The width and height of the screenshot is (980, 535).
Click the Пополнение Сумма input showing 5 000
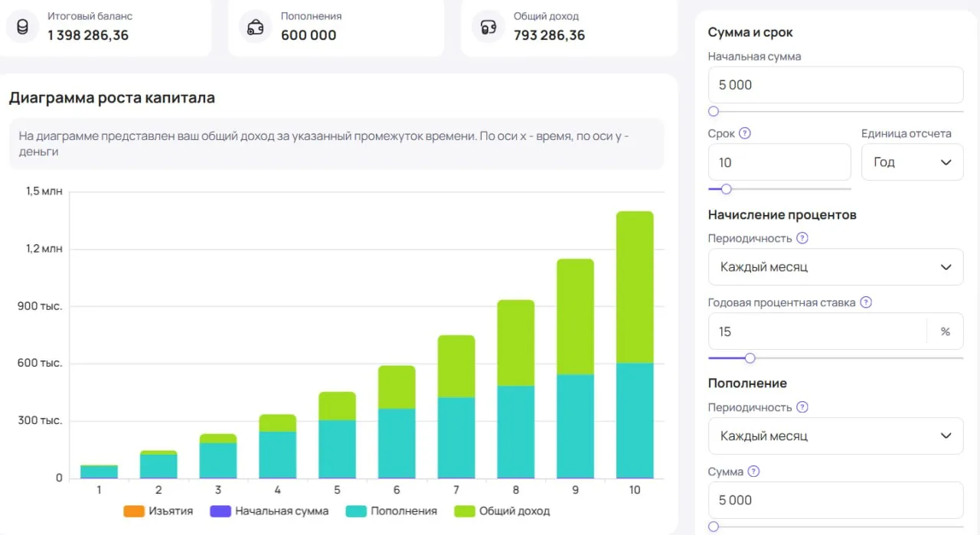coord(836,501)
